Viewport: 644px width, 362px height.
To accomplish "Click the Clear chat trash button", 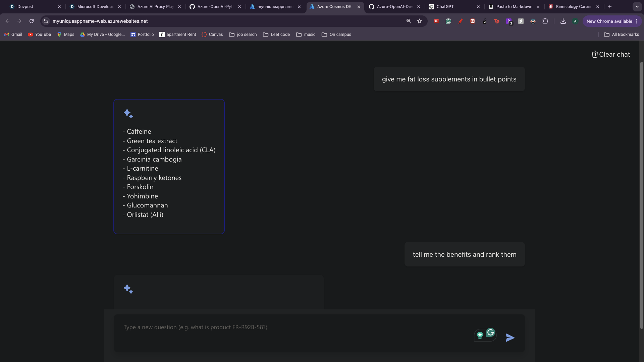I will pyautogui.click(x=610, y=54).
